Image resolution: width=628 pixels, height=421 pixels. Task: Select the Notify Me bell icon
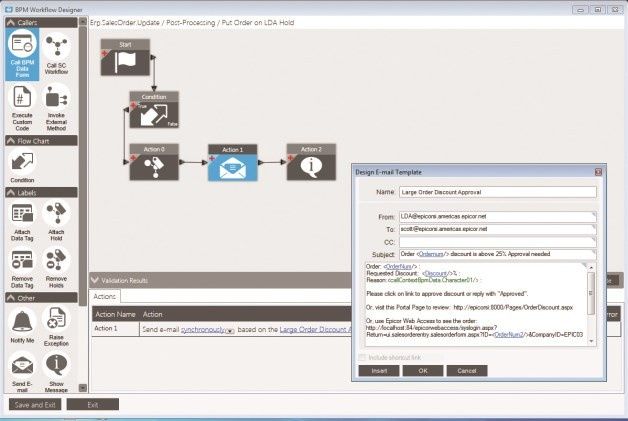(x=22, y=326)
